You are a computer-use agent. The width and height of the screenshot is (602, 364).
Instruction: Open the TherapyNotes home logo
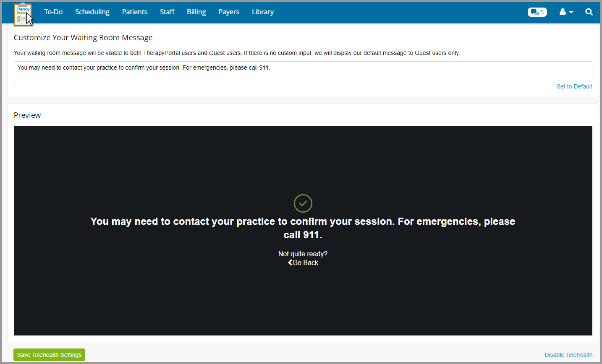tap(23, 13)
